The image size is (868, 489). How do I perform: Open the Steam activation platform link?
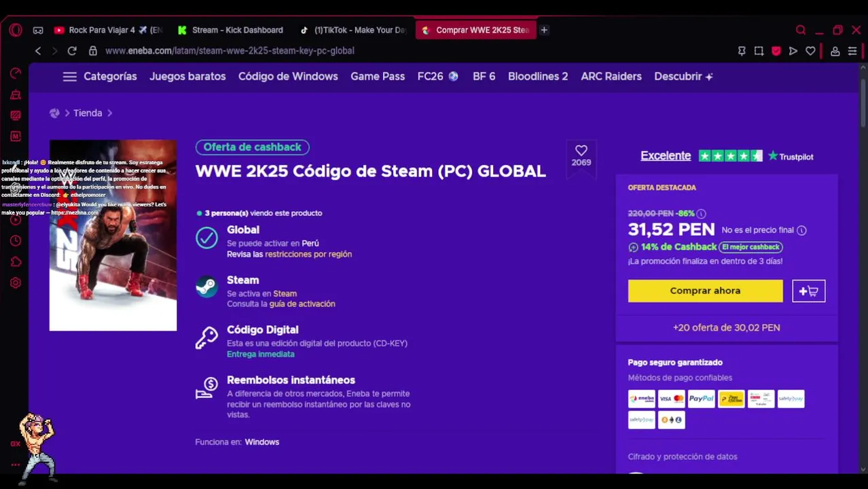285,294
